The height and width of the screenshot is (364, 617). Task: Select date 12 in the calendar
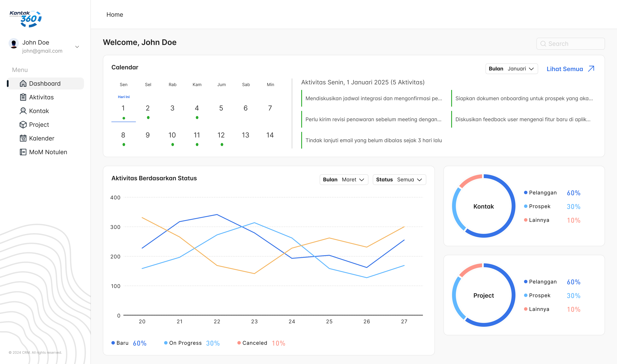[x=221, y=135]
